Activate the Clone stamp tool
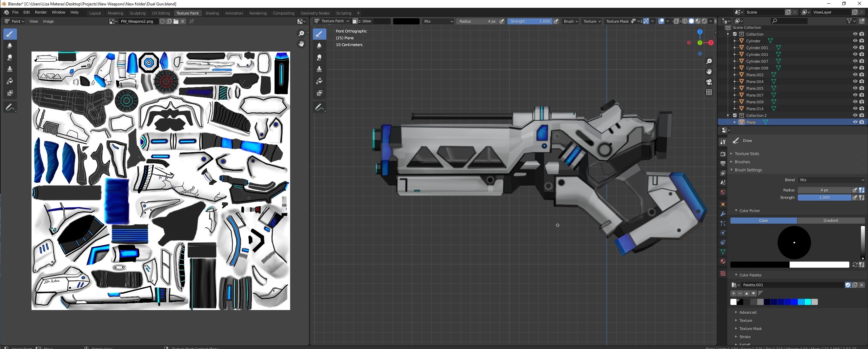Screen dimensions: 868x349 pos(10,69)
